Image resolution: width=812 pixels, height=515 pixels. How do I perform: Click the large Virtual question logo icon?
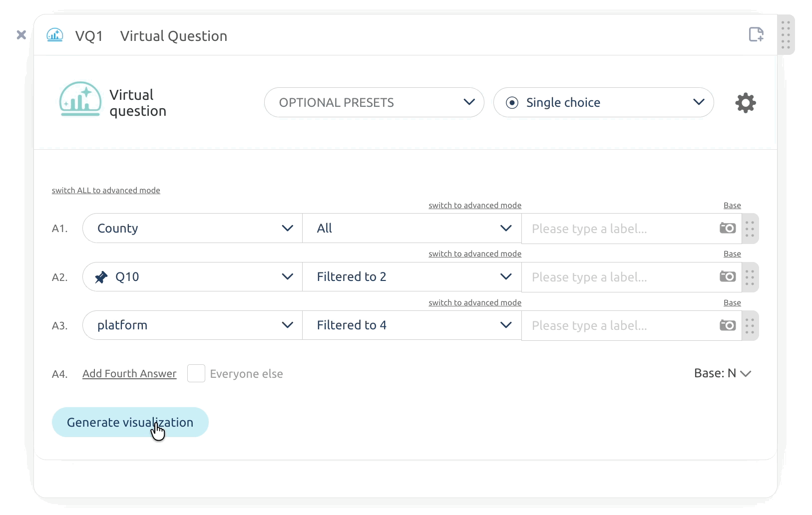point(80,99)
